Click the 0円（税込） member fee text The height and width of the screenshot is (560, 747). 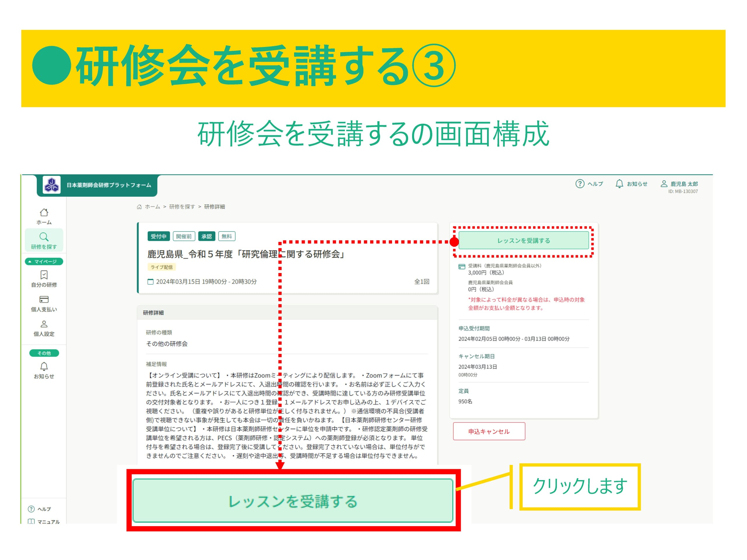click(x=481, y=289)
